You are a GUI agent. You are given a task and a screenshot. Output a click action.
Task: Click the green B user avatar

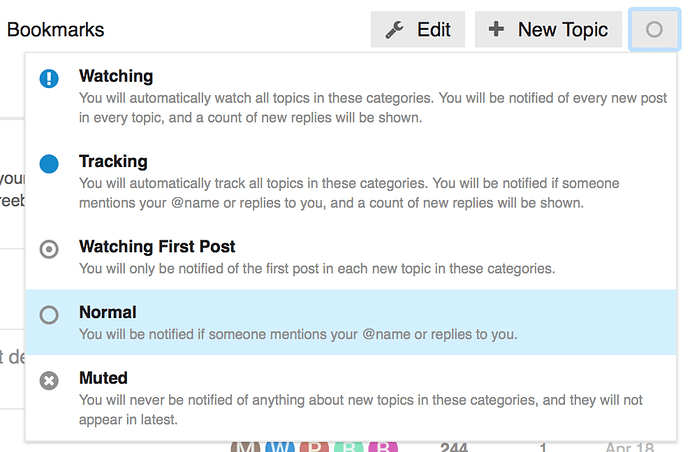[348, 447]
